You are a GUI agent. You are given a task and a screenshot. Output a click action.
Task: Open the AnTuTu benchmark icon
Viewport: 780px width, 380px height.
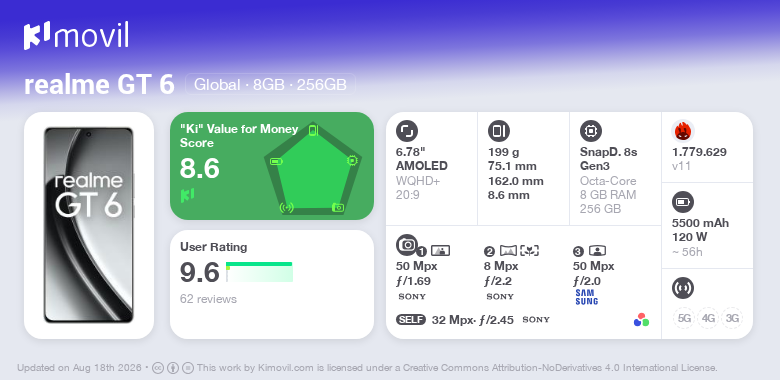[682, 131]
